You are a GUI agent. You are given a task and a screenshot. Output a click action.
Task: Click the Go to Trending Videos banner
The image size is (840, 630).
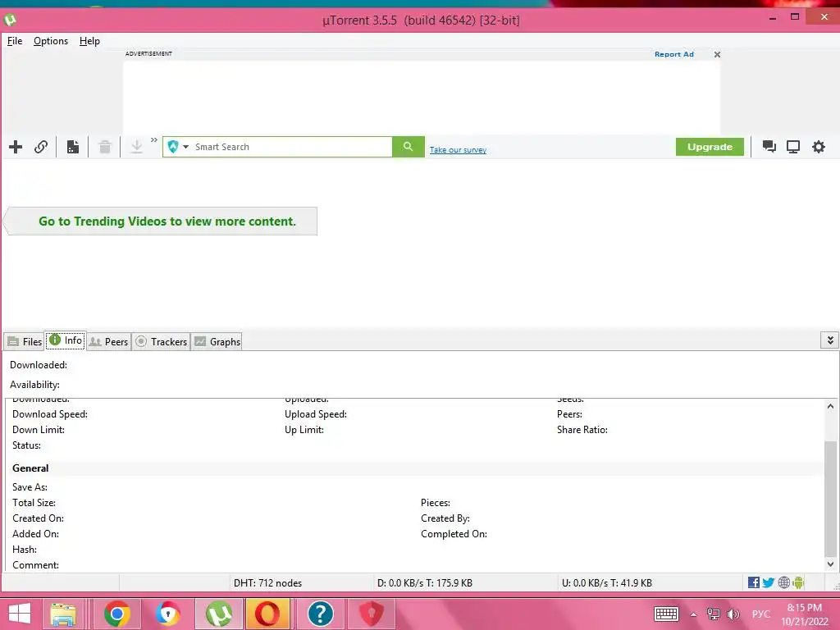click(160, 221)
